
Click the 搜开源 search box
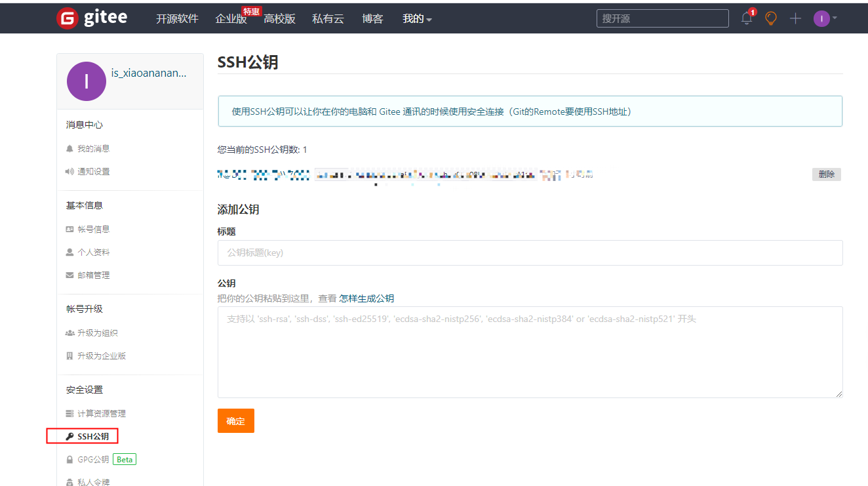tap(662, 18)
